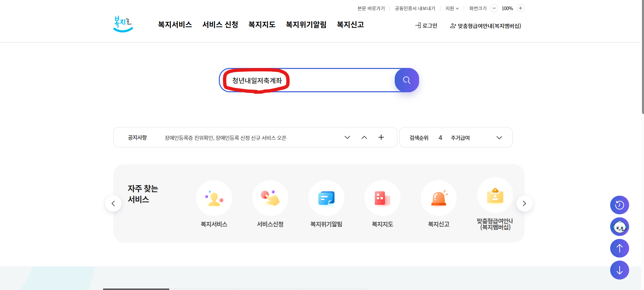Show next notice with down chevron

347,137
